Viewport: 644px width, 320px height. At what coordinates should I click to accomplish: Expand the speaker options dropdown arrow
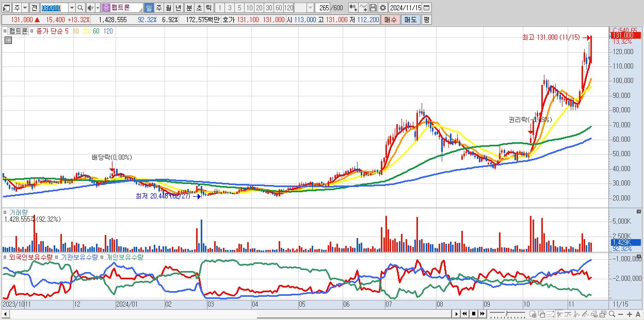97,8
